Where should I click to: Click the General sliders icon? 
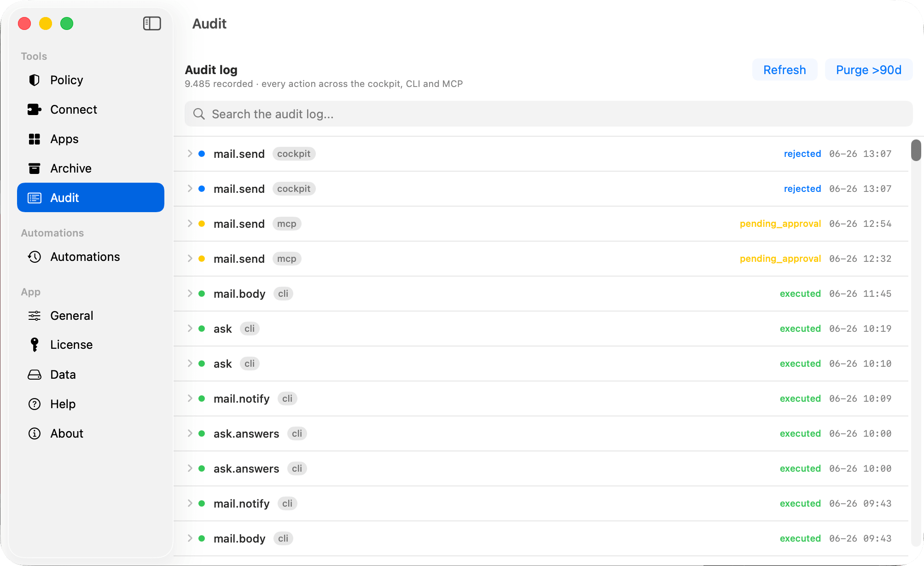click(x=35, y=316)
